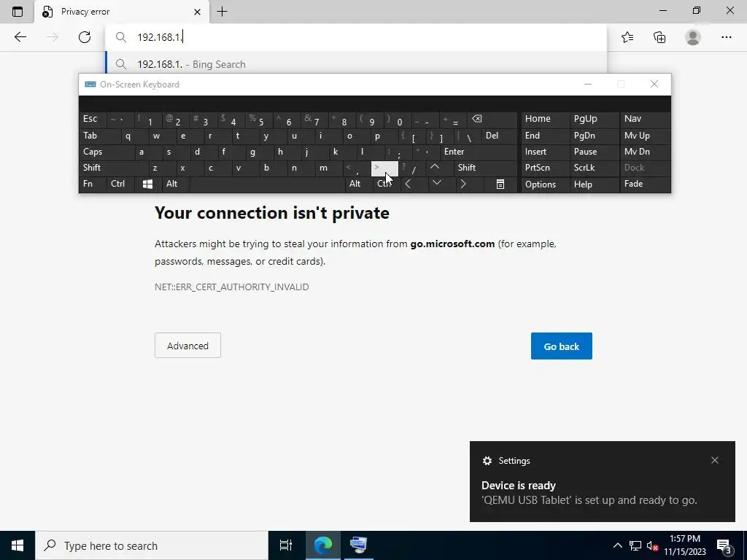
Task: Toggle the ScrLk key
Action: pos(594,168)
